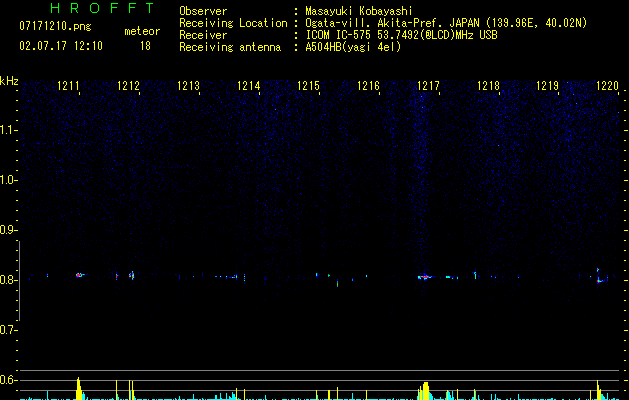
Task: Click the HROFFT title text
Action: click(102, 8)
